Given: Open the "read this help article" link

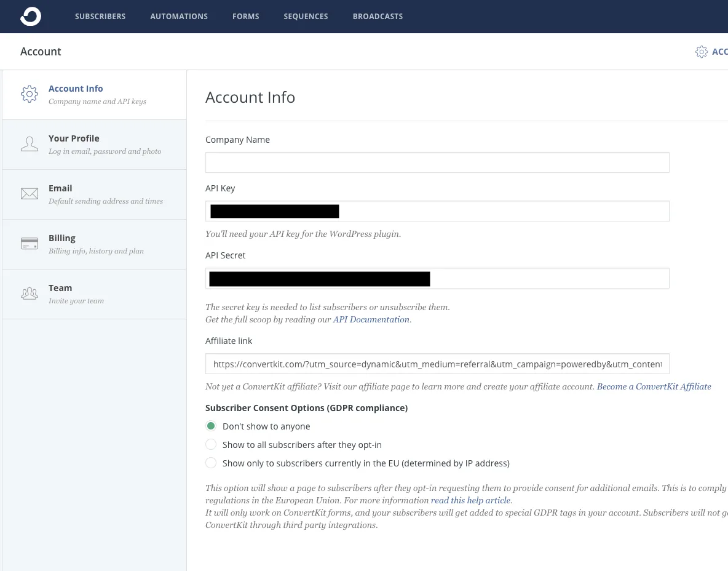Looking at the screenshot, I should [470, 500].
